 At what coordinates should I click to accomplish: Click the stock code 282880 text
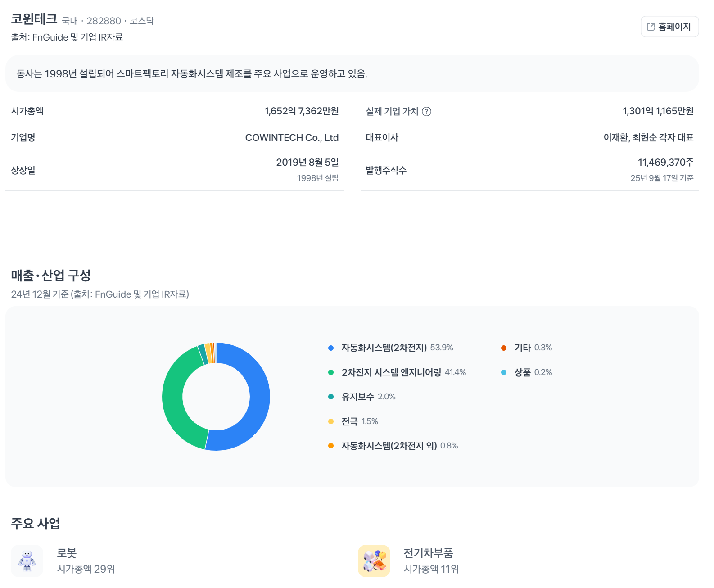point(104,21)
